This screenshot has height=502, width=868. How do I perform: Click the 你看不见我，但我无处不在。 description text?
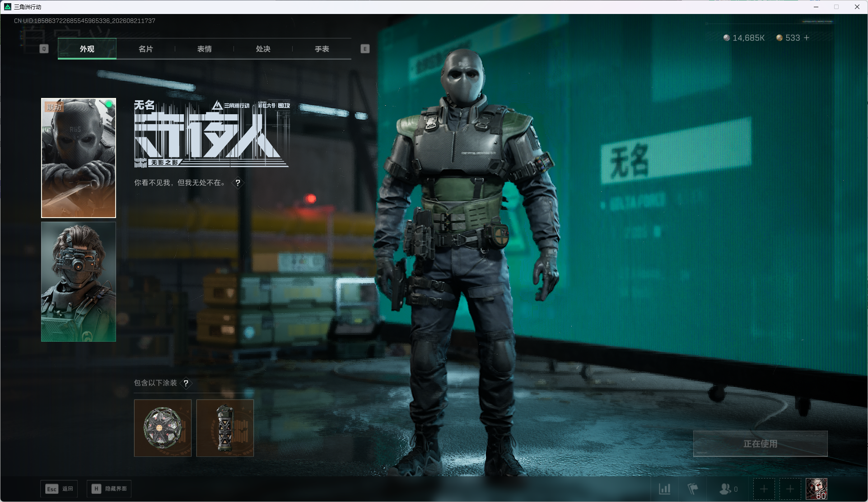coord(181,183)
